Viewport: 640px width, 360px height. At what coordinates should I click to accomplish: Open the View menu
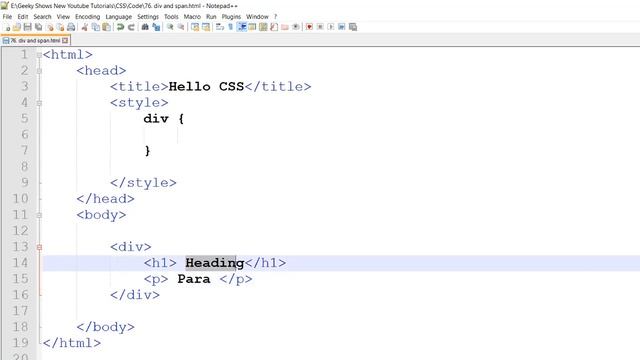point(63,17)
